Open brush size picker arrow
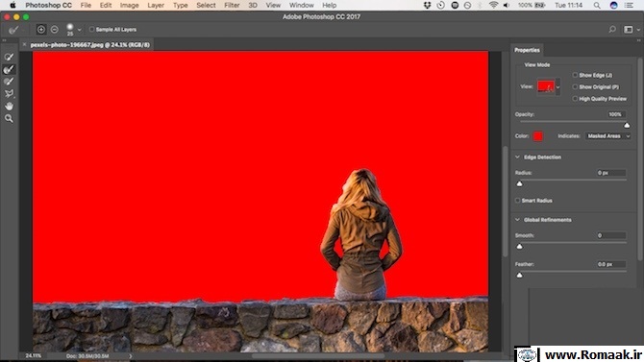The width and height of the screenshot is (644, 362). pos(79,30)
